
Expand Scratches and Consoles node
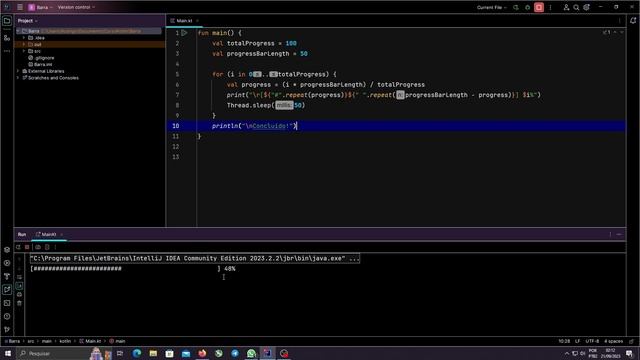pos(18,78)
